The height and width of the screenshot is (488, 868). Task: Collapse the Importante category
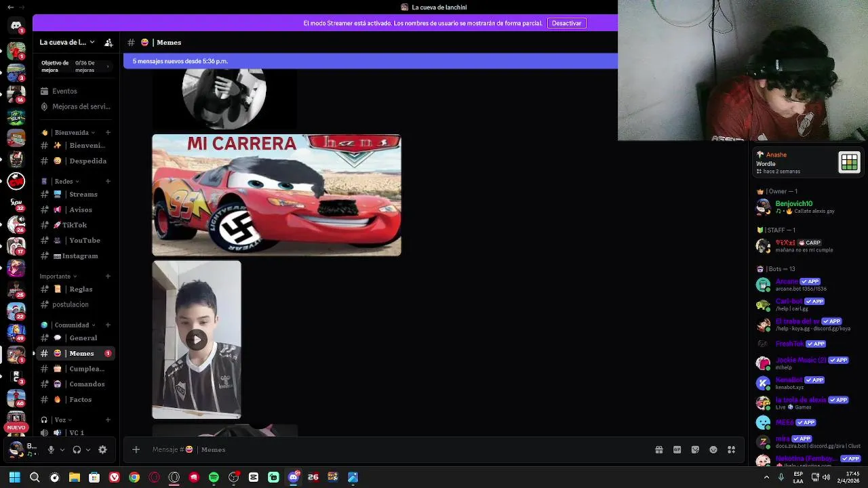click(x=58, y=277)
